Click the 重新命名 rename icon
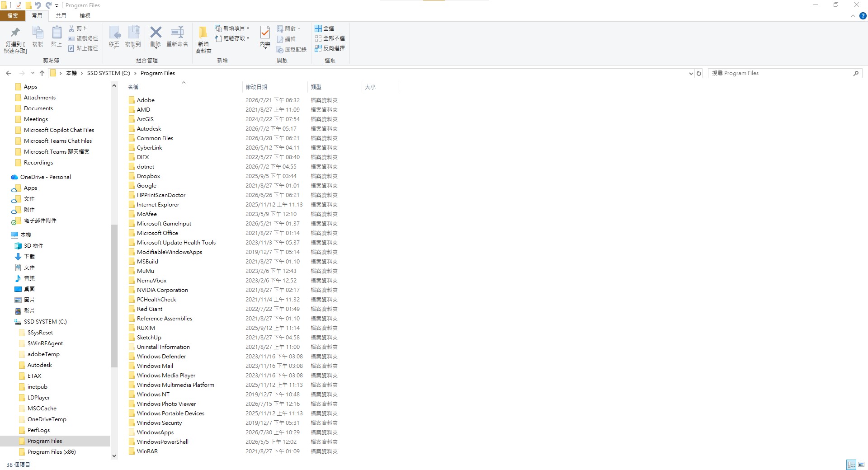The width and height of the screenshot is (868, 470). [x=177, y=32]
